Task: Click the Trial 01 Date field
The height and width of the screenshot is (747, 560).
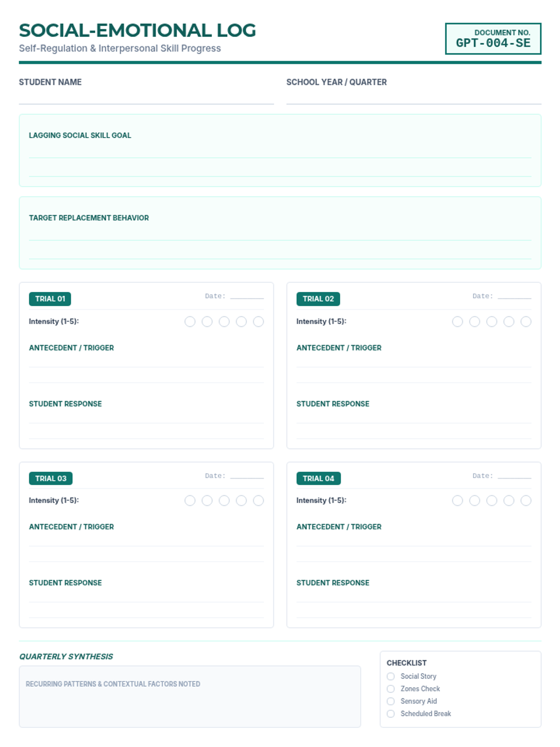Action: pyautogui.click(x=247, y=296)
